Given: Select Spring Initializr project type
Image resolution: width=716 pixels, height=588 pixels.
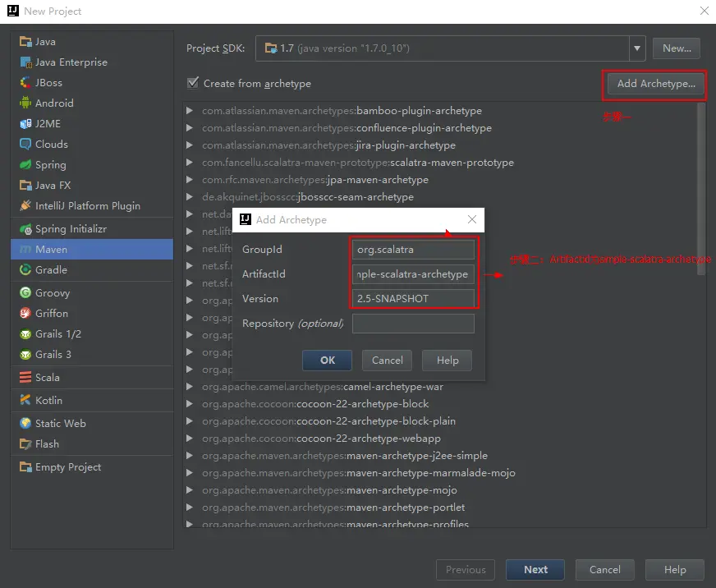Looking at the screenshot, I should coord(92,229).
